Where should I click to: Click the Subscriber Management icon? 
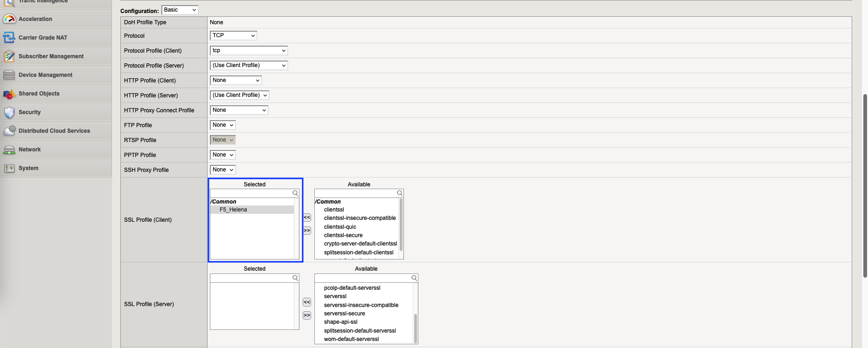click(x=9, y=56)
